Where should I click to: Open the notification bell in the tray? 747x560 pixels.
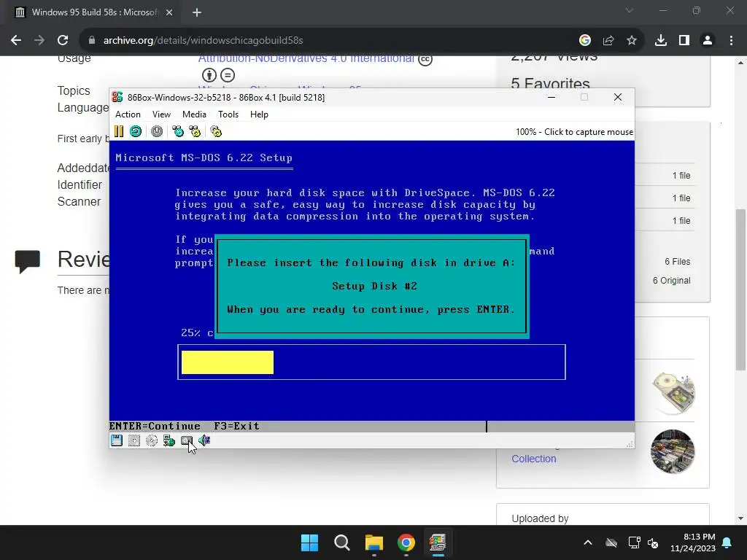point(727,542)
